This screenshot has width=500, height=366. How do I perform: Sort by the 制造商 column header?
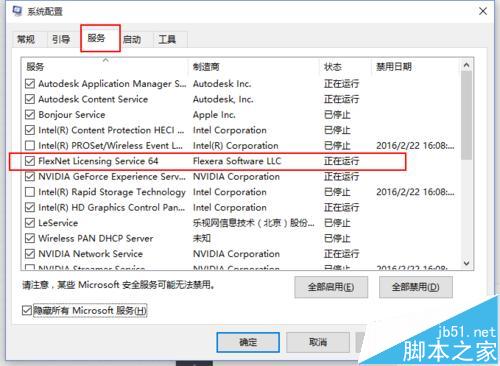pyautogui.click(x=254, y=67)
